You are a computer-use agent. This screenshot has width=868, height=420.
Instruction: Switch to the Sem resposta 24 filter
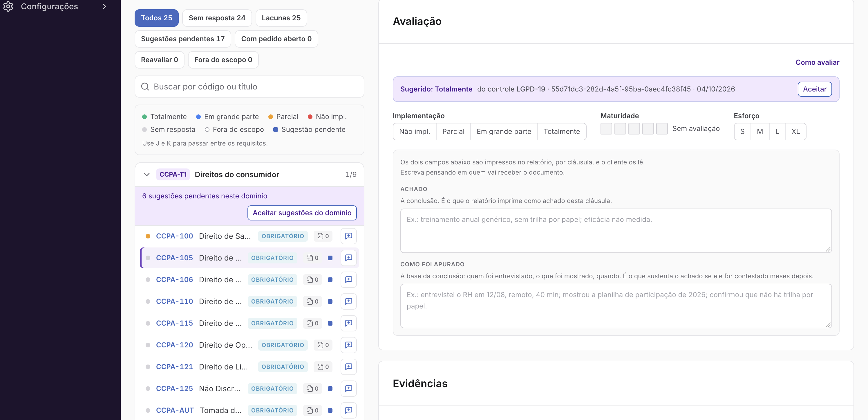pyautogui.click(x=217, y=18)
